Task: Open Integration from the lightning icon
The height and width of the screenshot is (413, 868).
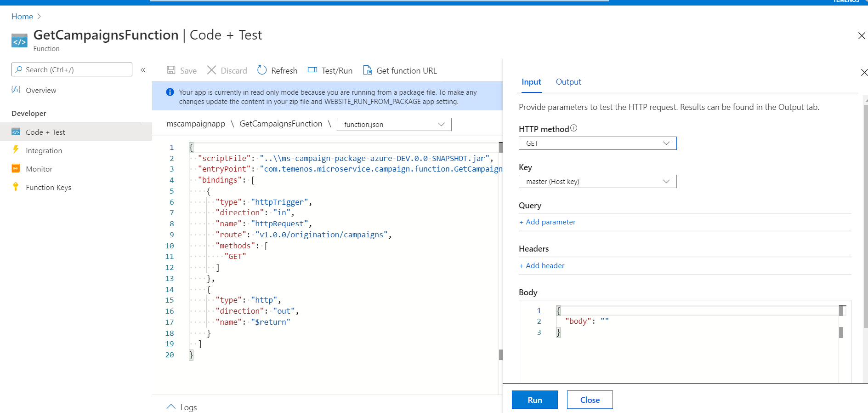Action: [16, 150]
